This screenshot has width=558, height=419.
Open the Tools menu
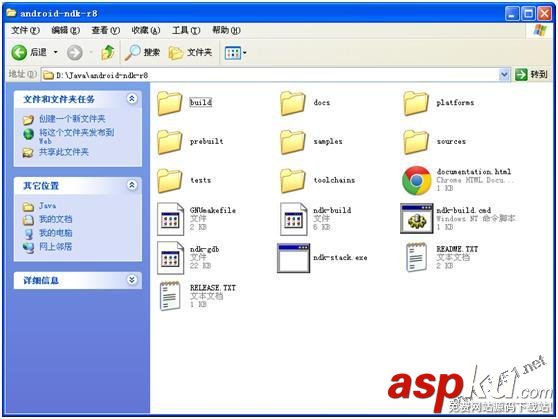[186, 30]
